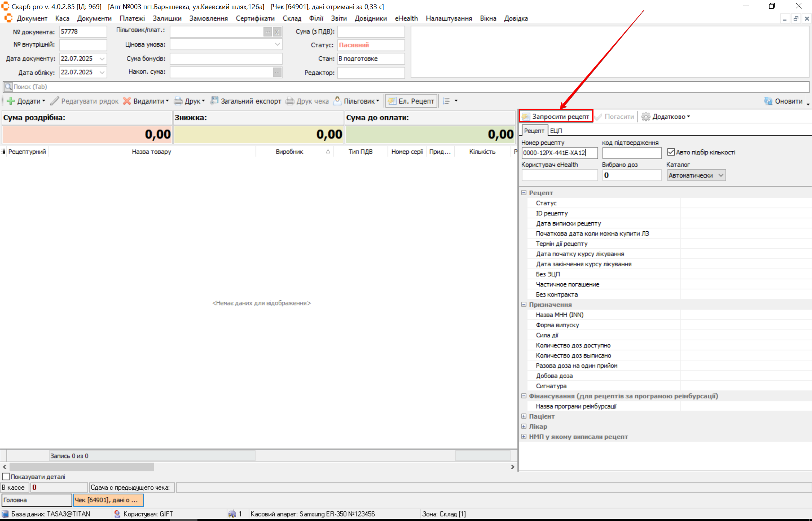Image resolution: width=812 pixels, height=521 pixels.
Task: Expand the Пацієнт section
Action: (524, 416)
